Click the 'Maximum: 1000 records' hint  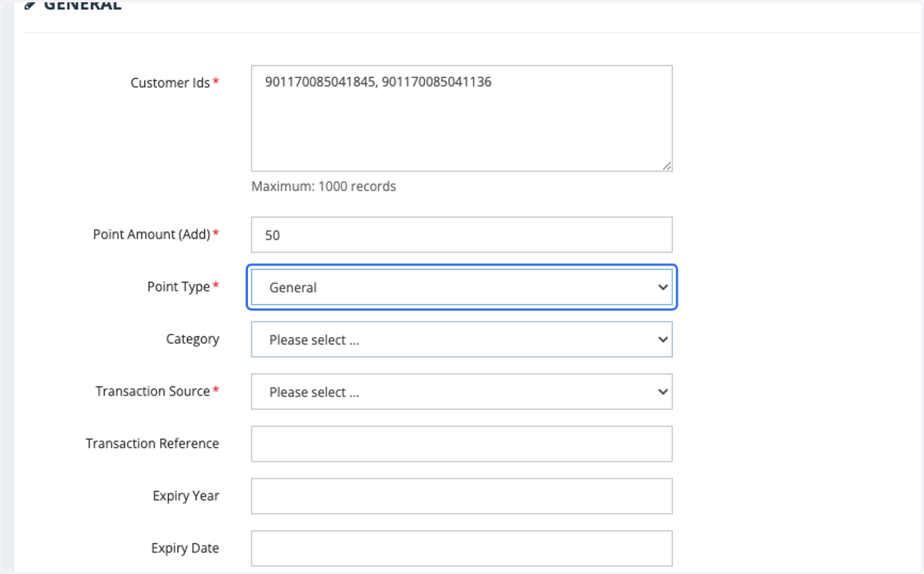click(323, 186)
